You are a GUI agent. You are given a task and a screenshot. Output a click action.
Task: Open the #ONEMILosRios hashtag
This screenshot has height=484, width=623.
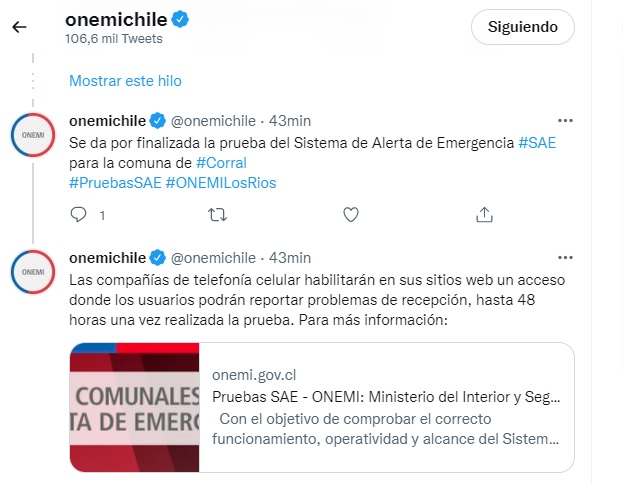pyautogui.click(x=221, y=183)
